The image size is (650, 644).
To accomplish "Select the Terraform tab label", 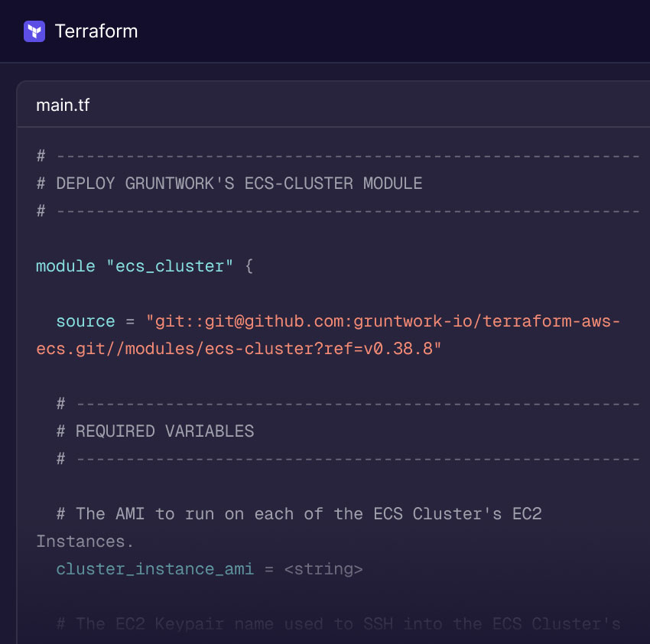I will [x=96, y=31].
